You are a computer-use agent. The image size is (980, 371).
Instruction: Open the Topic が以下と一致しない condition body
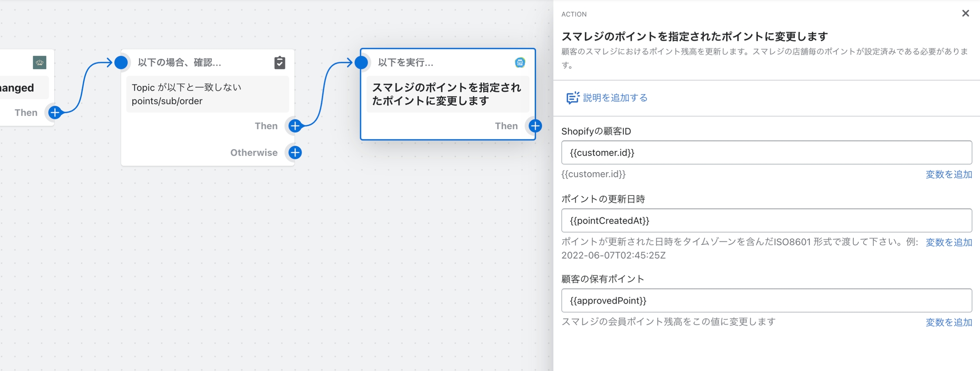tap(208, 94)
